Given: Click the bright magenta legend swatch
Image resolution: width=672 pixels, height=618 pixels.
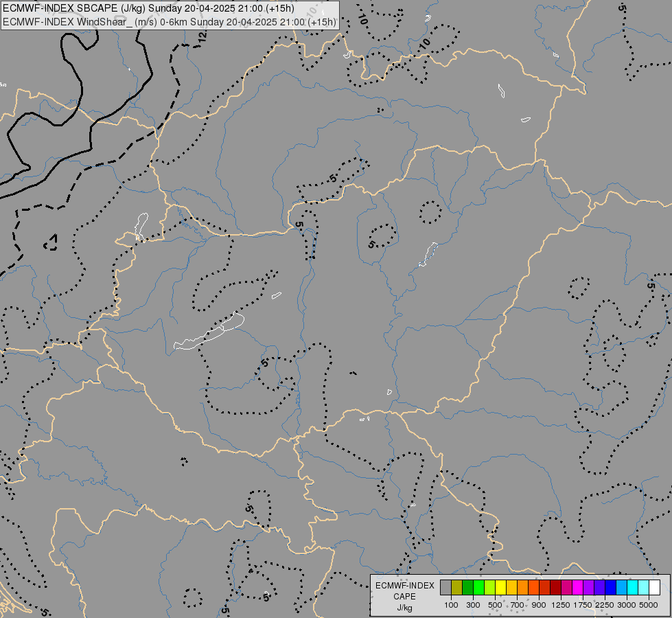Looking at the screenshot, I should [x=578, y=588].
